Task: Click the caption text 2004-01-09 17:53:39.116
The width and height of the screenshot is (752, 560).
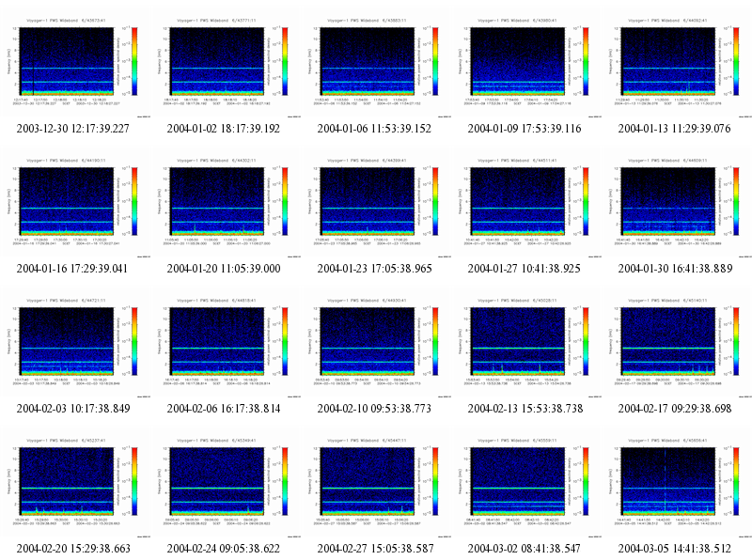Action: click(525, 129)
